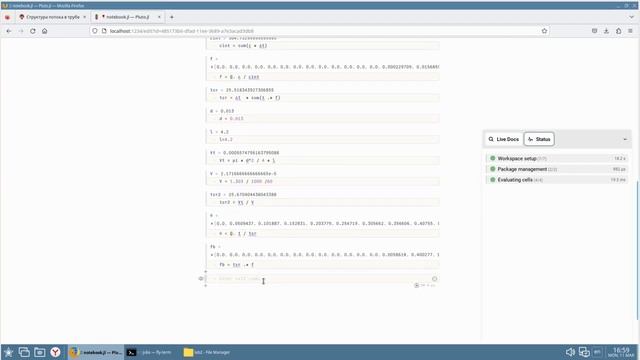This screenshot has width=640, height=360.
Task: Click the code line tcr2 = Vt / V
Action: (236, 202)
